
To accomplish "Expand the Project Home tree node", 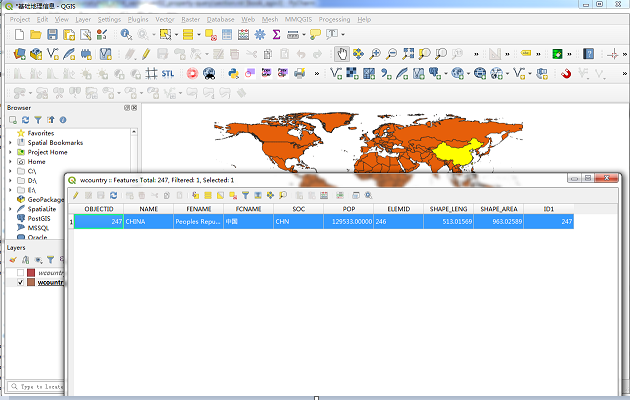I will click(10, 152).
